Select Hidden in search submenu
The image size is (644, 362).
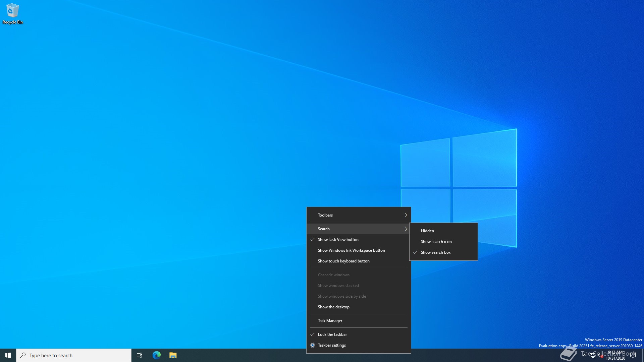[x=427, y=231]
